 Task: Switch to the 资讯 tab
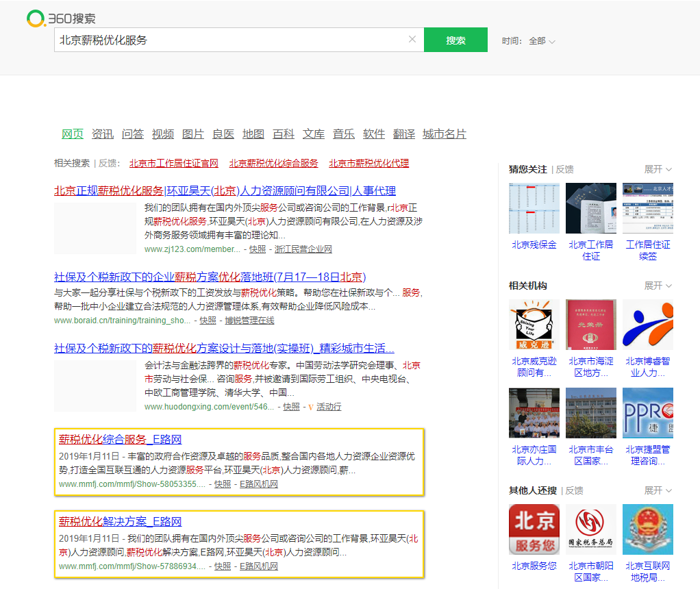point(103,134)
